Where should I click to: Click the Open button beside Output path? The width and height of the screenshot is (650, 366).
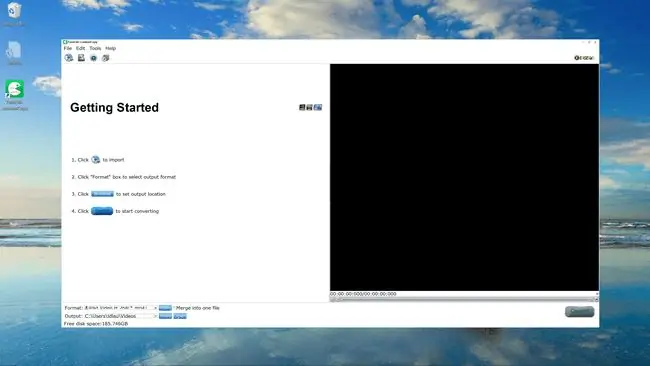pyautogui.click(x=180, y=316)
